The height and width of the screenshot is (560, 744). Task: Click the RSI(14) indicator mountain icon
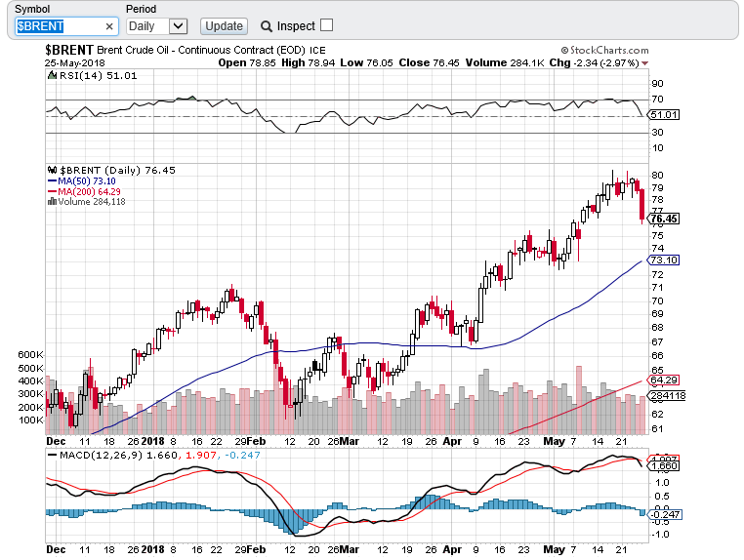[52, 75]
